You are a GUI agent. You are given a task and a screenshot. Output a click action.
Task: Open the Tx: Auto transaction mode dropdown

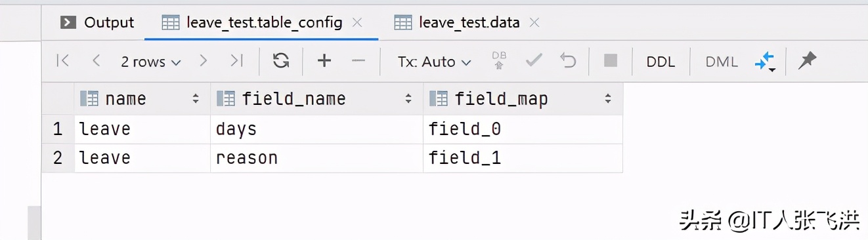[x=434, y=62]
